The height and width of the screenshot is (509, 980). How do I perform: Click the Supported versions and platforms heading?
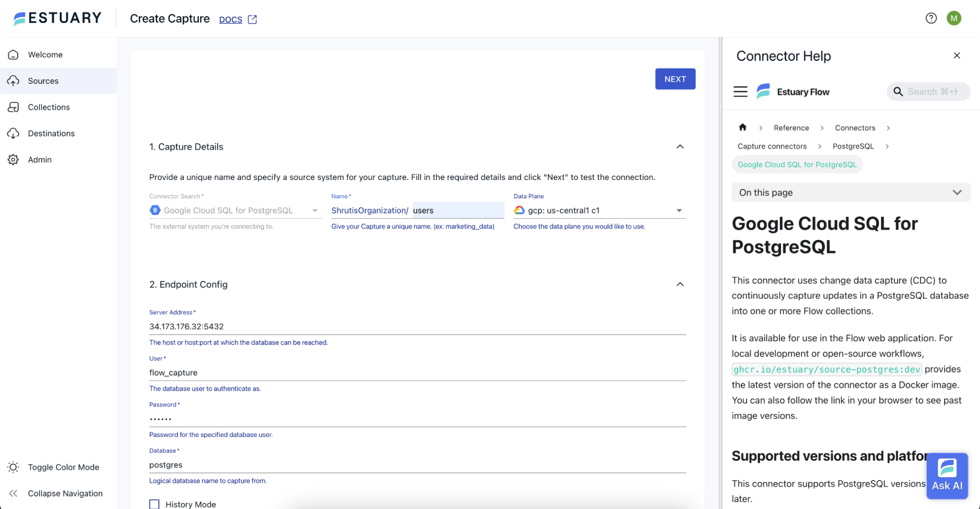(829, 456)
